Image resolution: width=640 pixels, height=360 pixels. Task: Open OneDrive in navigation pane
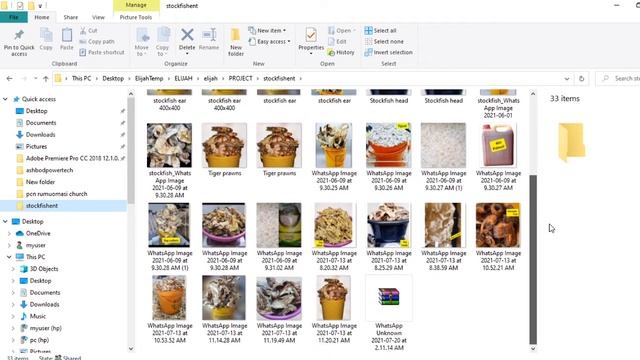[38, 233]
